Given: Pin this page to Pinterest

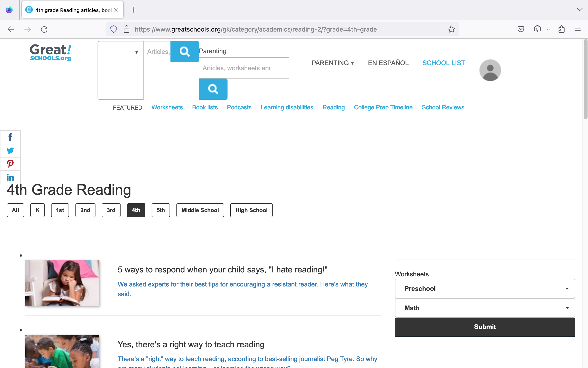Looking at the screenshot, I should (10, 164).
